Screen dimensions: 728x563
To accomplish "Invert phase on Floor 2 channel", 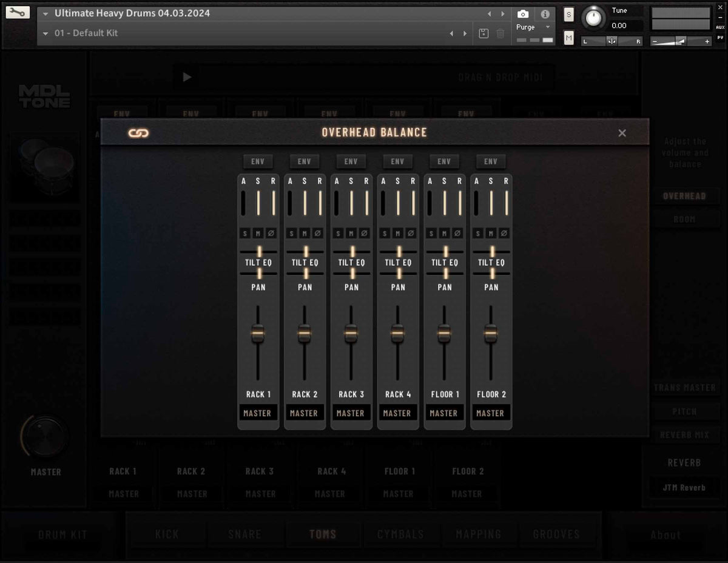I will (x=504, y=233).
